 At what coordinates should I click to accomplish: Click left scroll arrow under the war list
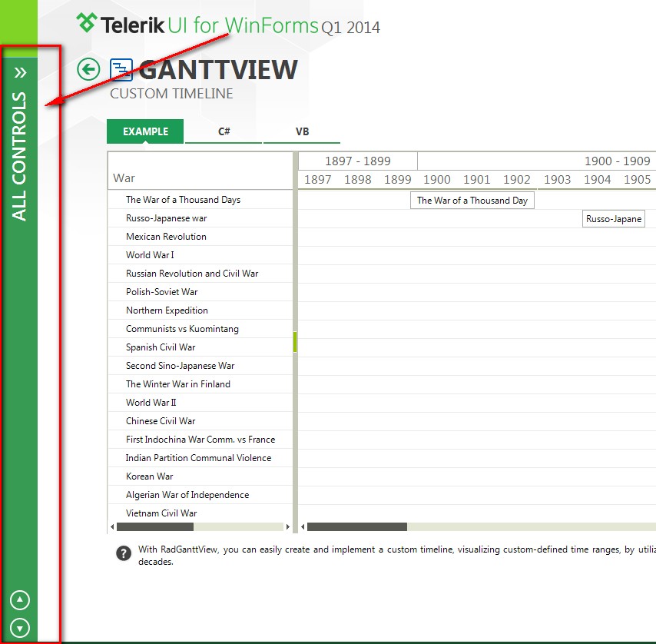tap(112, 527)
